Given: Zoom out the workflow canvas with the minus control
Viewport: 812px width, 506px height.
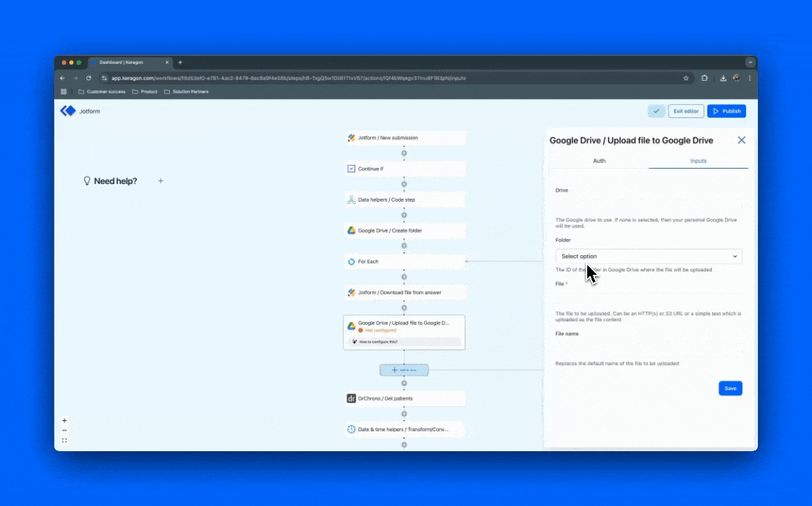Looking at the screenshot, I should [x=64, y=430].
